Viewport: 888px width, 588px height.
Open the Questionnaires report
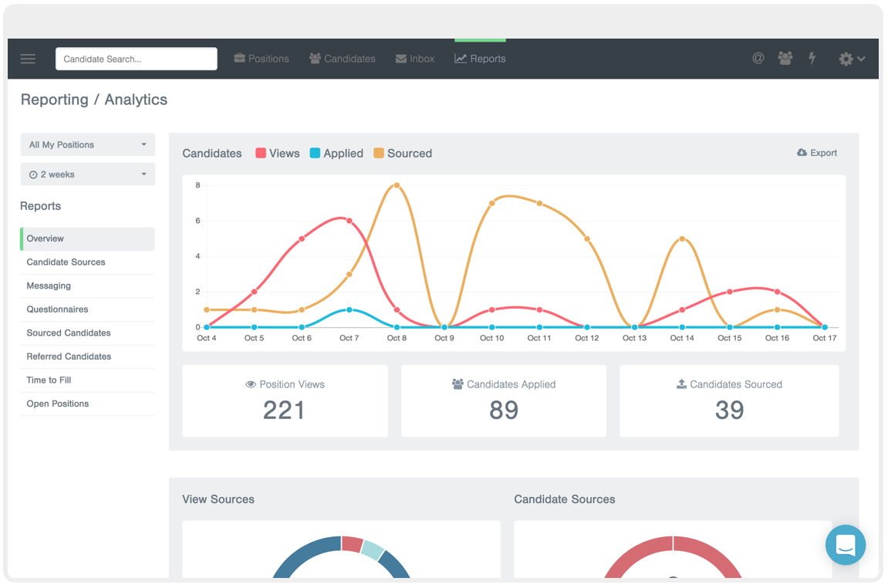pyautogui.click(x=87, y=309)
